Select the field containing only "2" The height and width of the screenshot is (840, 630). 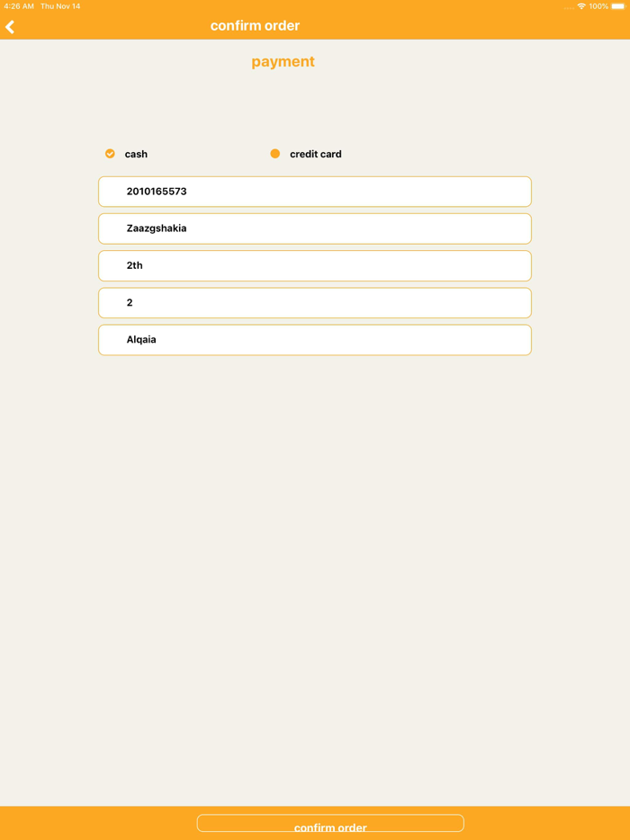(x=315, y=303)
